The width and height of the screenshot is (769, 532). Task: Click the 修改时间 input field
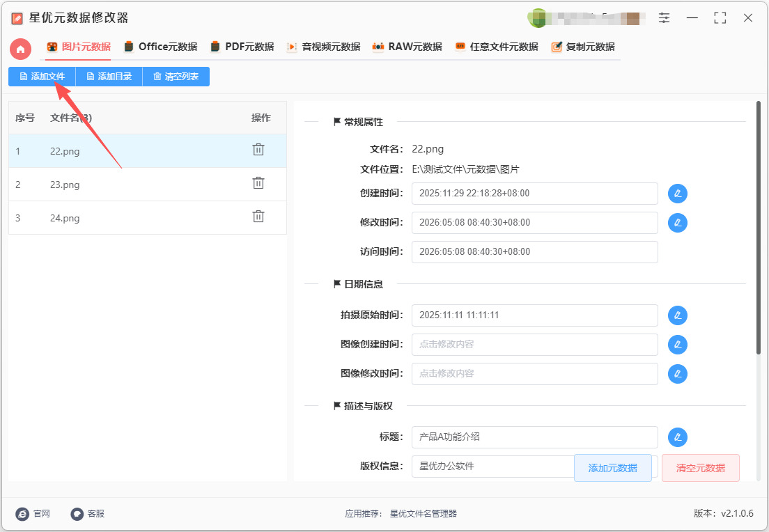[534, 223]
